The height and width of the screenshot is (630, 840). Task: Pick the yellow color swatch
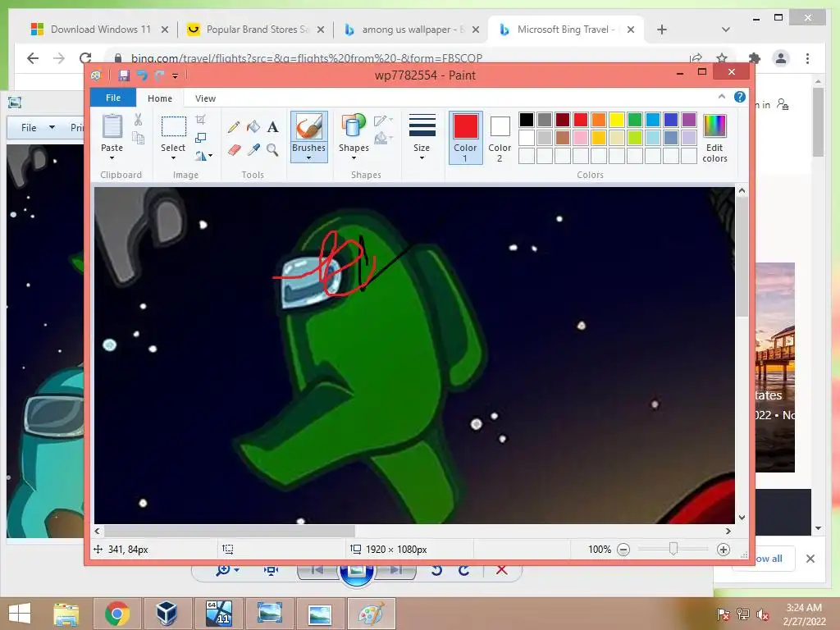(x=617, y=120)
